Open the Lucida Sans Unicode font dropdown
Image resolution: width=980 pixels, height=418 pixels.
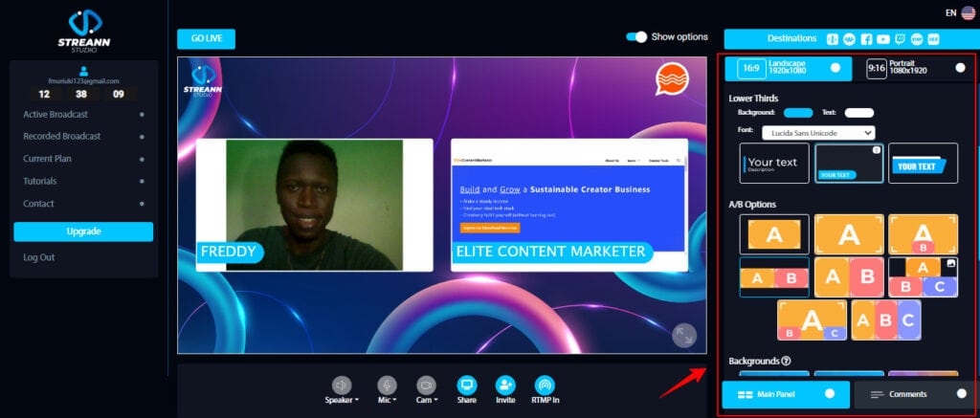[818, 132]
